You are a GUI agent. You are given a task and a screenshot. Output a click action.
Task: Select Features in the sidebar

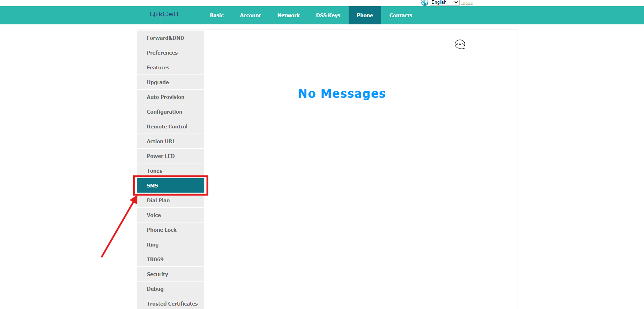[170, 67]
